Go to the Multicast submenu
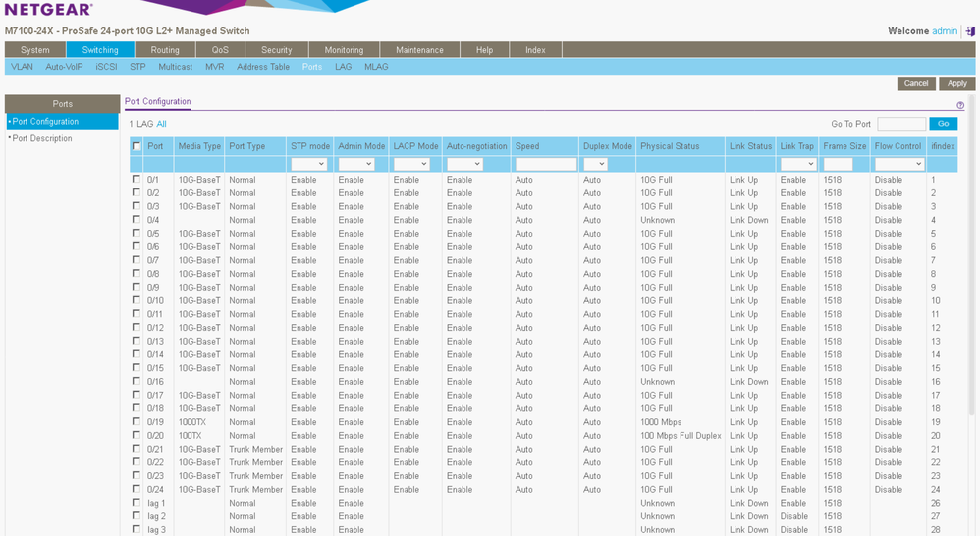Image resolution: width=980 pixels, height=536 pixels. coord(175,66)
